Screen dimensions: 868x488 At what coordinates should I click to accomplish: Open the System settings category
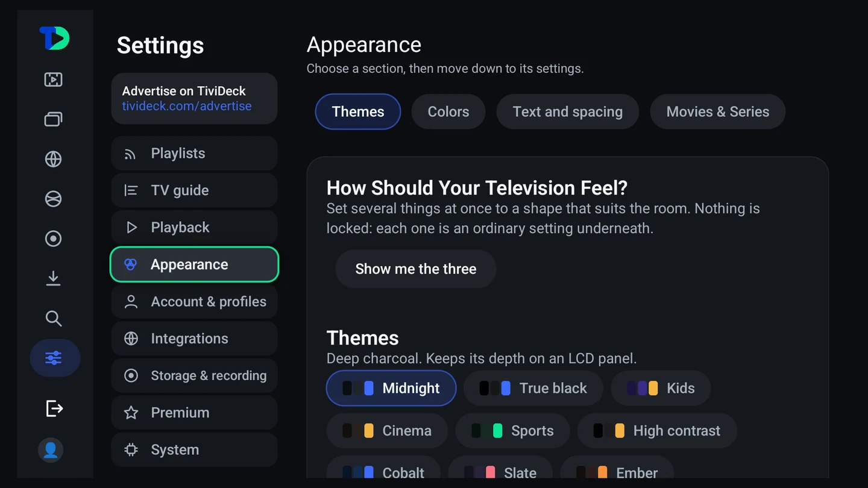[194, 449]
